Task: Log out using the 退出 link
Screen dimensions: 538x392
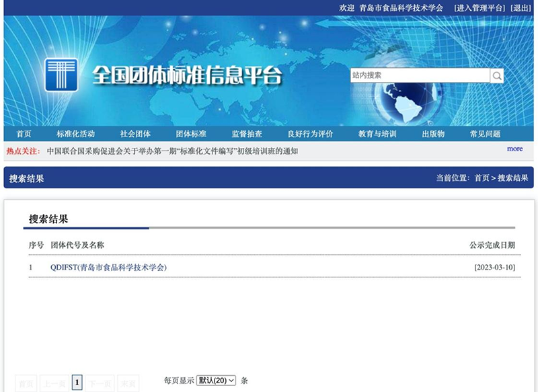Action: (521, 8)
